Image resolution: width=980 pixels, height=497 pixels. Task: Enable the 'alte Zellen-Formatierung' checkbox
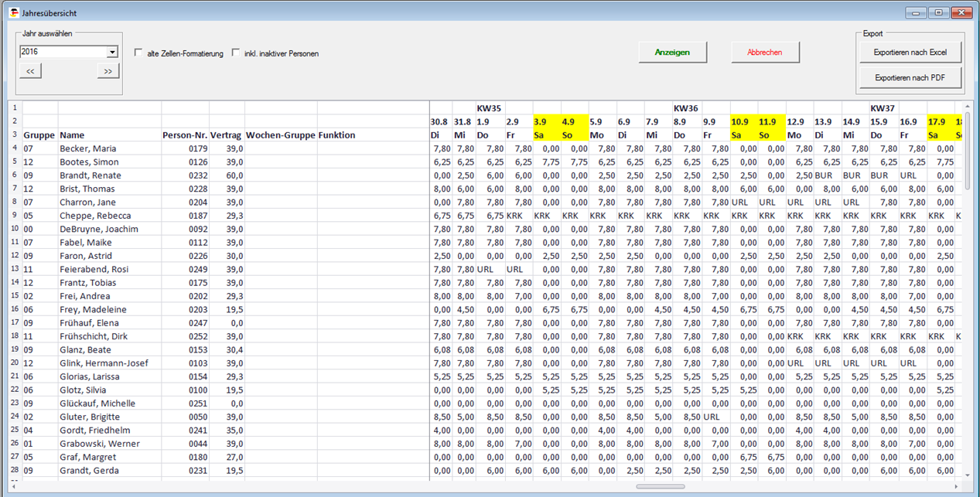[x=138, y=53]
